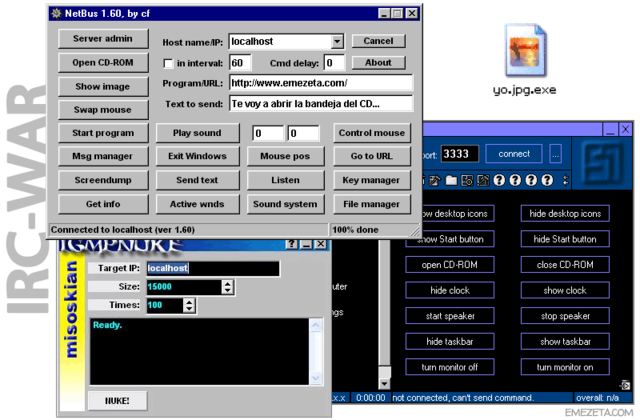Screen dimensions: 640x420
Task: Click 'hide desktop icons' button
Action: point(565,213)
